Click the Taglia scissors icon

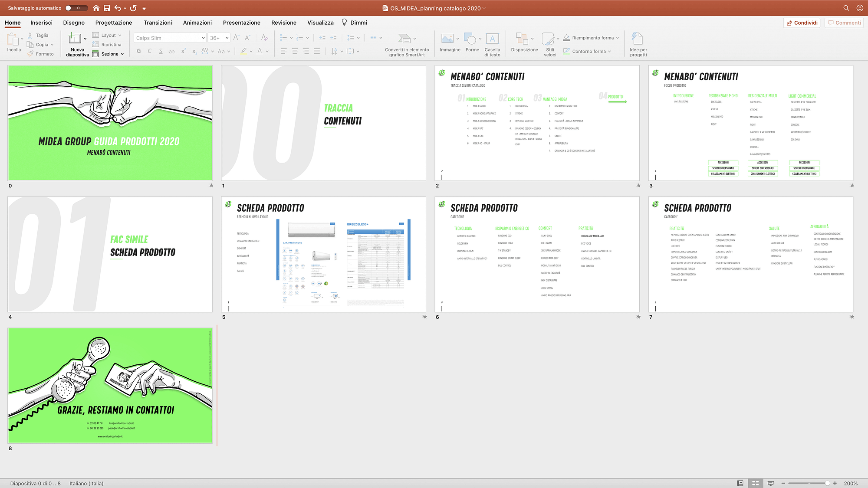[x=30, y=35]
